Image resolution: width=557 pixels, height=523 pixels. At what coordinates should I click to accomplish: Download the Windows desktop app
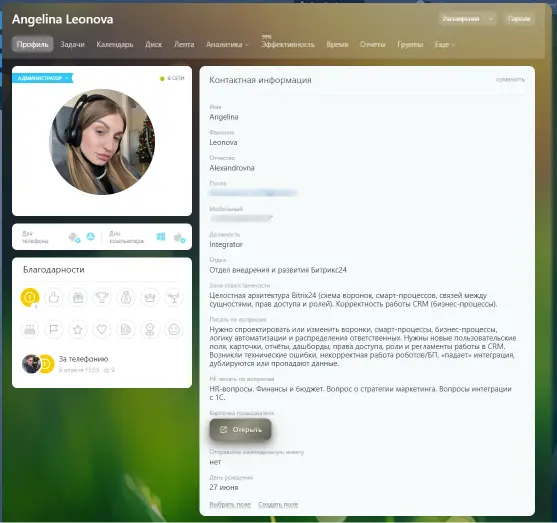[161, 237]
